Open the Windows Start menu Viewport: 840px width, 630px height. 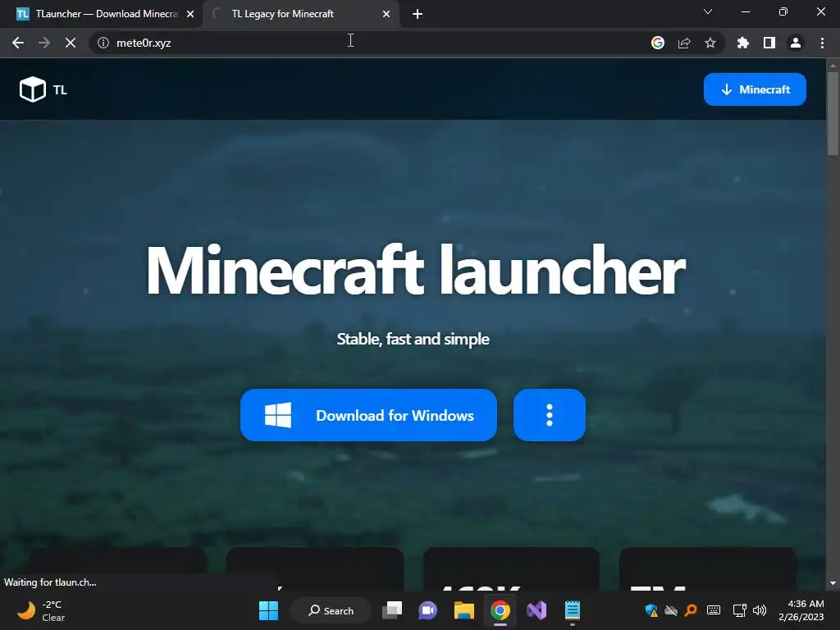(x=268, y=610)
